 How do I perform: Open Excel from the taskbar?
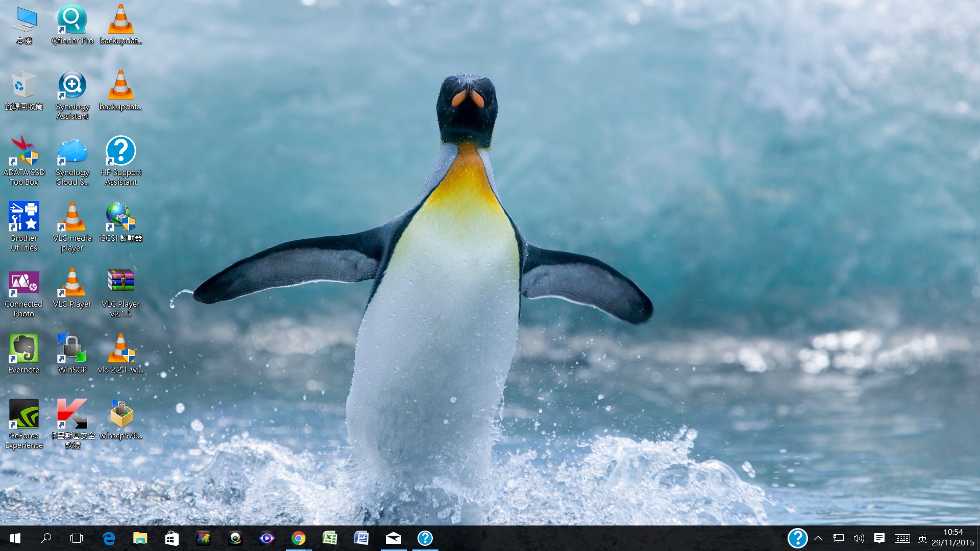(x=330, y=538)
